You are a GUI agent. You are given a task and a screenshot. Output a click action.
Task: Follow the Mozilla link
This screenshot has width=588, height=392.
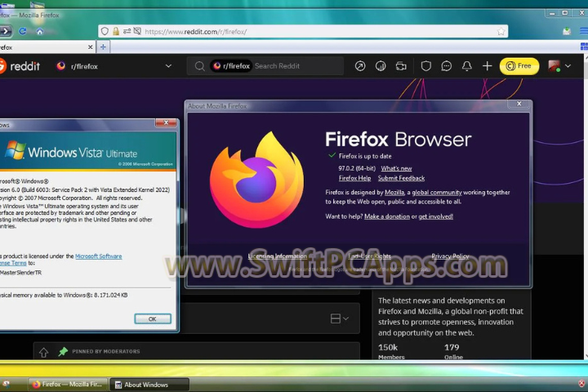tap(394, 193)
